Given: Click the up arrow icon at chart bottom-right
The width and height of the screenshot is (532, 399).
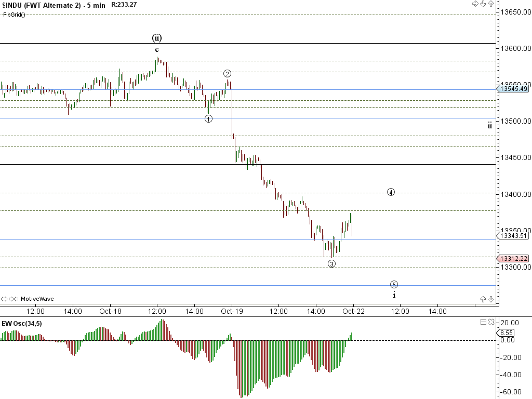Looking at the screenshot, I should (x=483, y=299).
